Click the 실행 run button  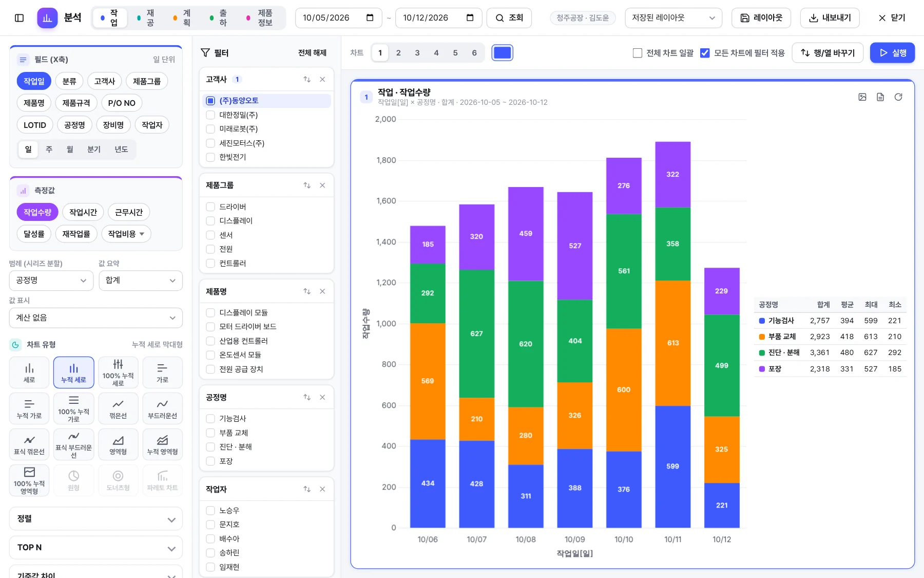point(892,53)
